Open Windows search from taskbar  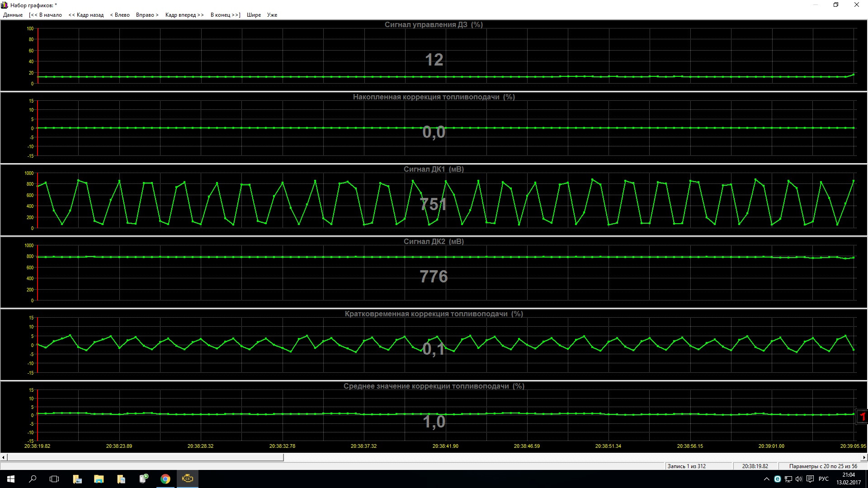click(x=33, y=479)
